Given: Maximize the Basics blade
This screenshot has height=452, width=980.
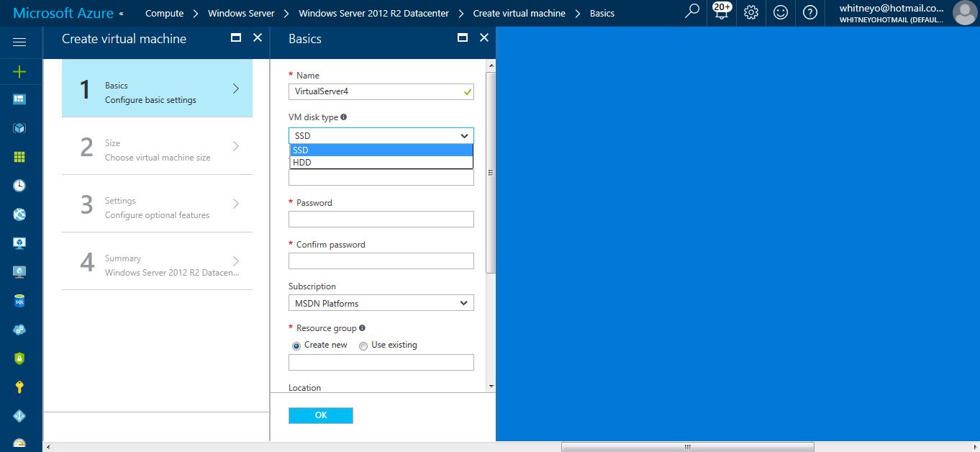Looking at the screenshot, I should [463, 37].
